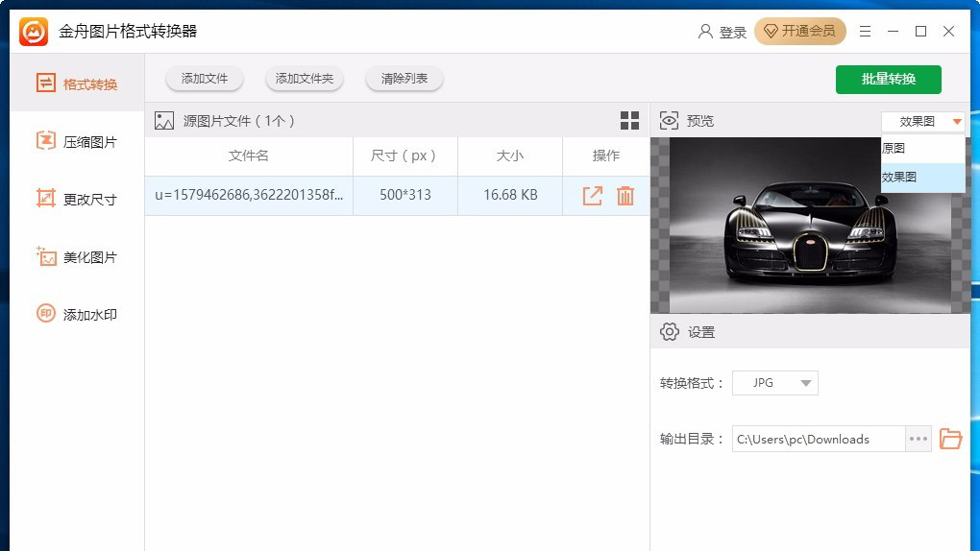980x551 pixels.
Task: Click the 大小 column header
Action: tap(510, 156)
